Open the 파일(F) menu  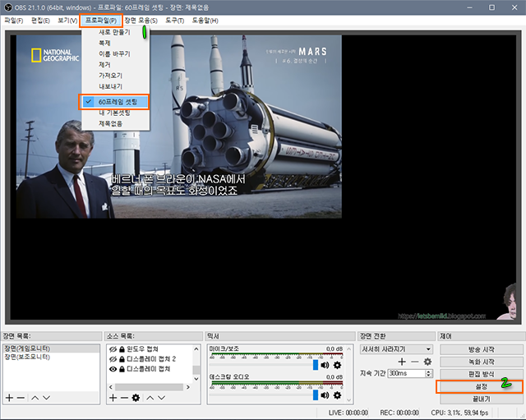coord(14,21)
